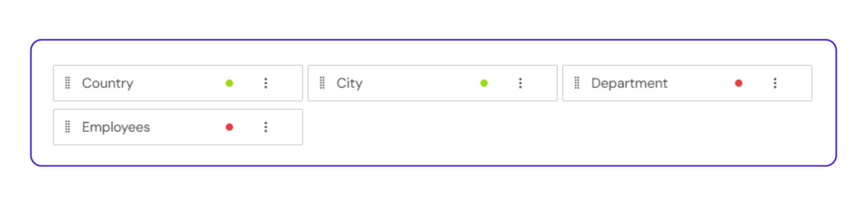Click the Country label text
Screen dimensions: 868x201
[x=108, y=83]
